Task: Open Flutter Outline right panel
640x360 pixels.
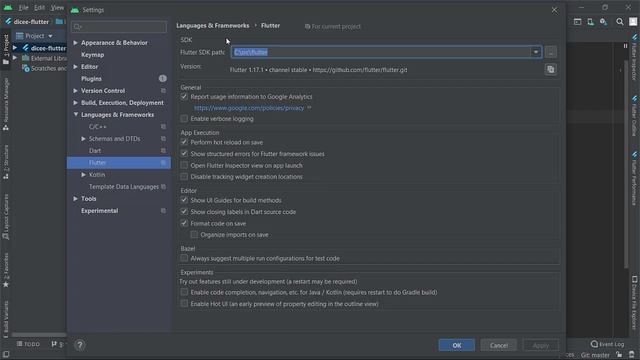Action: coord(634,116)
